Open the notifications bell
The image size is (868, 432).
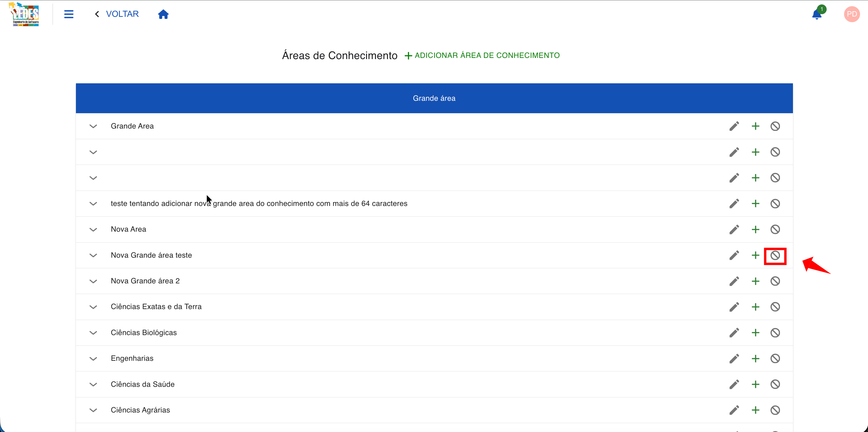coord(817,14)
